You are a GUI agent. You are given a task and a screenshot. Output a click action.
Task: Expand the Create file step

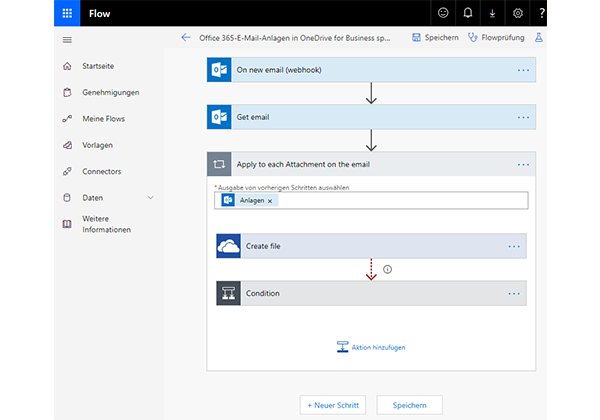(371, 246)
